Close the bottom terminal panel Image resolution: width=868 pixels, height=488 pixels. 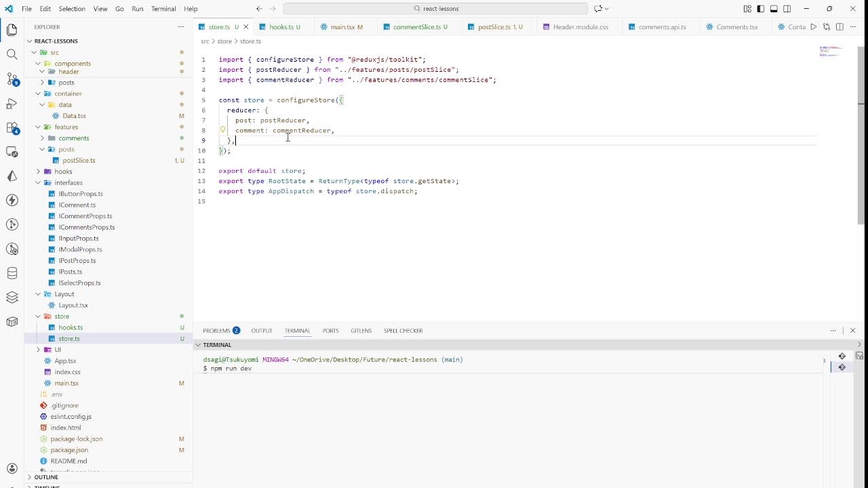(x=852, y=331)
